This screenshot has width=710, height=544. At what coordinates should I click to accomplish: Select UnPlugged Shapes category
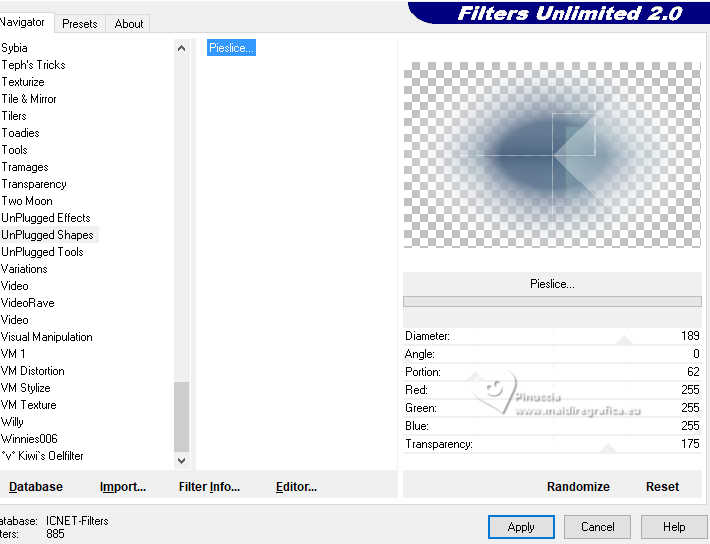(48, 235)
